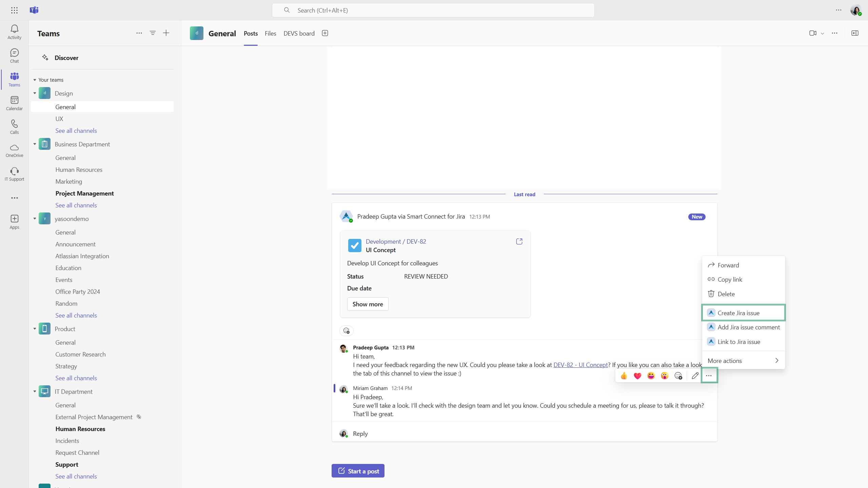868x488 pixels.
Task: Click the IT Support headset icon
Action: [14, 174]
